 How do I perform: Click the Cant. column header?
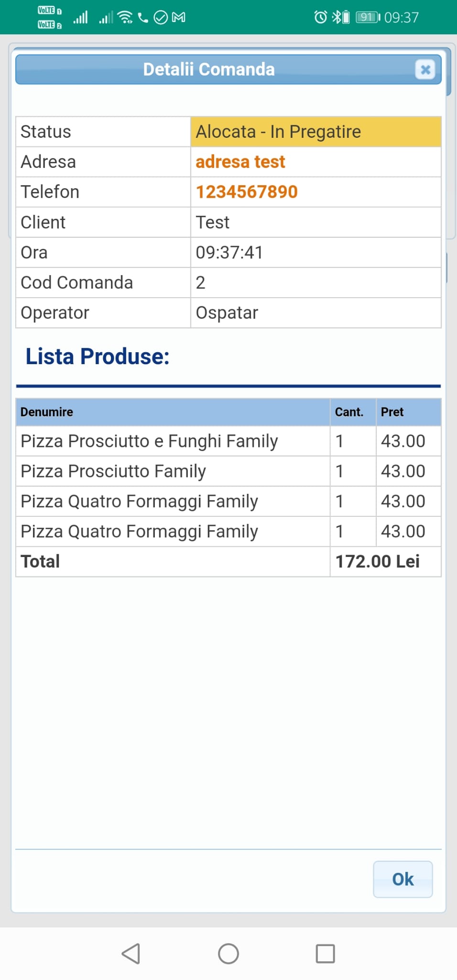349,412
